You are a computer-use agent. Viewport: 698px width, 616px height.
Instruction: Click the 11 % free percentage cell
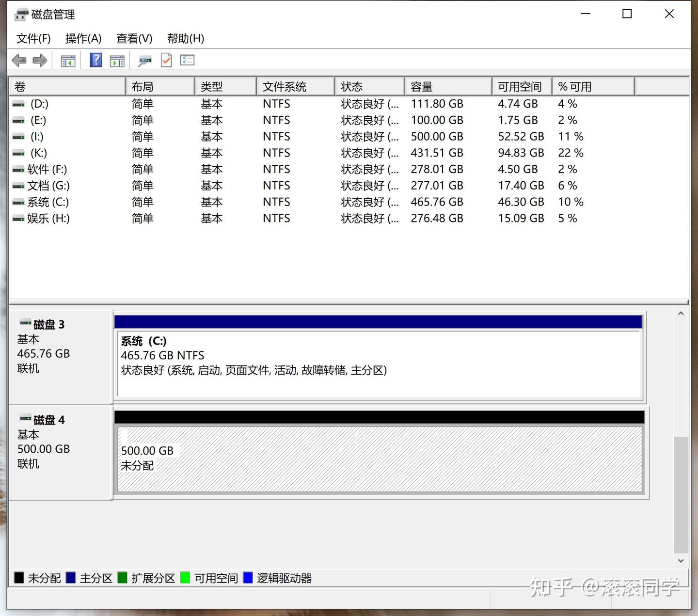click(x=571, y=137)
